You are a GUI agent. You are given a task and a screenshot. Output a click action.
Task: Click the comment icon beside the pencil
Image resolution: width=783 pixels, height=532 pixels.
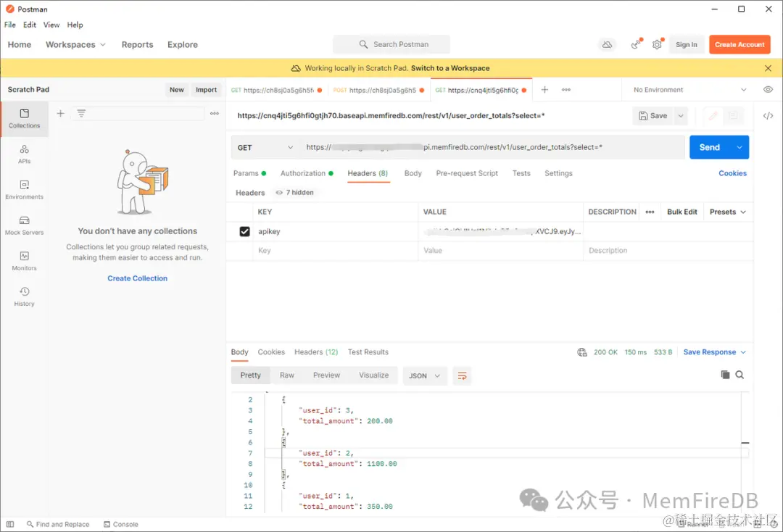pos(733,116)
